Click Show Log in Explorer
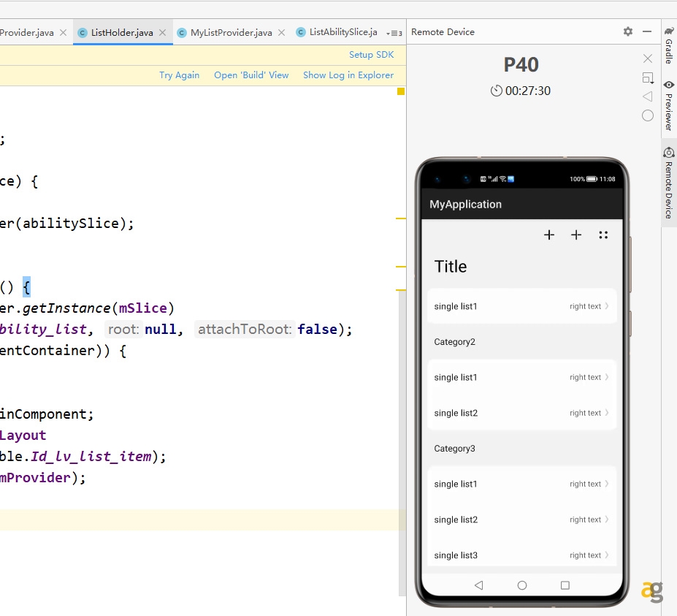The height and width of the screenshot is (616, 677). coord(349,75)
